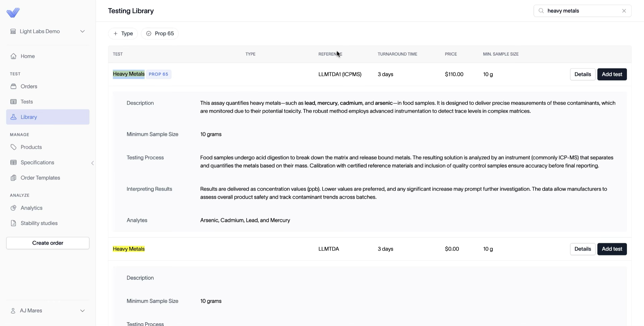Click the Stability studies document icon
The height and width of the screenshot is (326, 644).
coord(13,223)
